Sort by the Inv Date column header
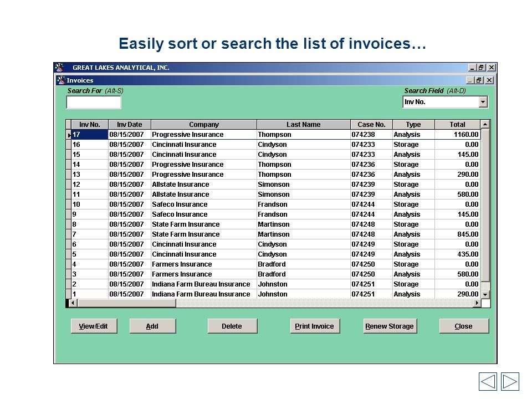This screenshot has height=399, width=532. (129, 125)
